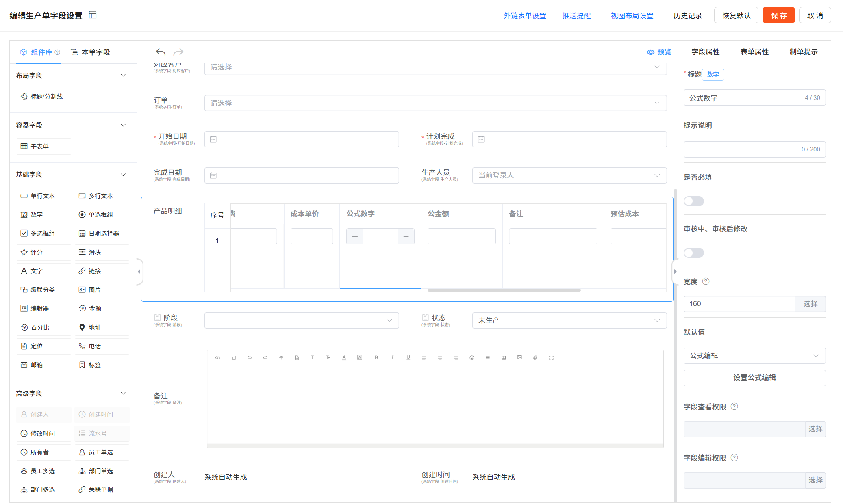Click the emoji icon in the editor toolbar
Screen dimensions: 843x504
(472, 358)
